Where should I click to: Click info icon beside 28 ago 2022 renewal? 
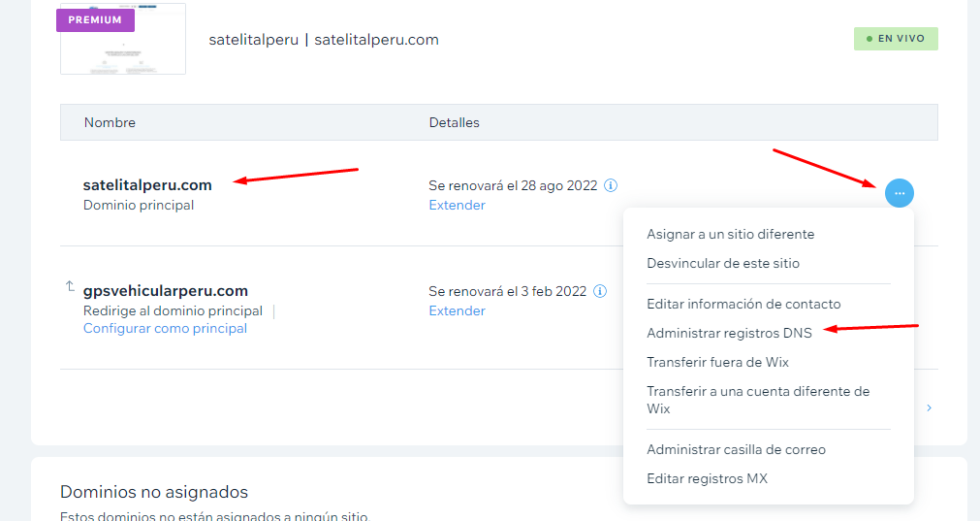coord(611,185)
